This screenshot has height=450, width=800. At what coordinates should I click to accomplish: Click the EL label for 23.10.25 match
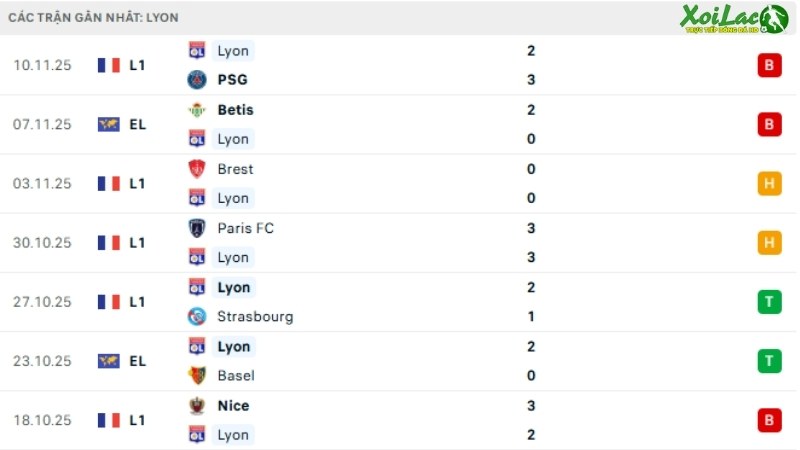click(x=137, y=361)
